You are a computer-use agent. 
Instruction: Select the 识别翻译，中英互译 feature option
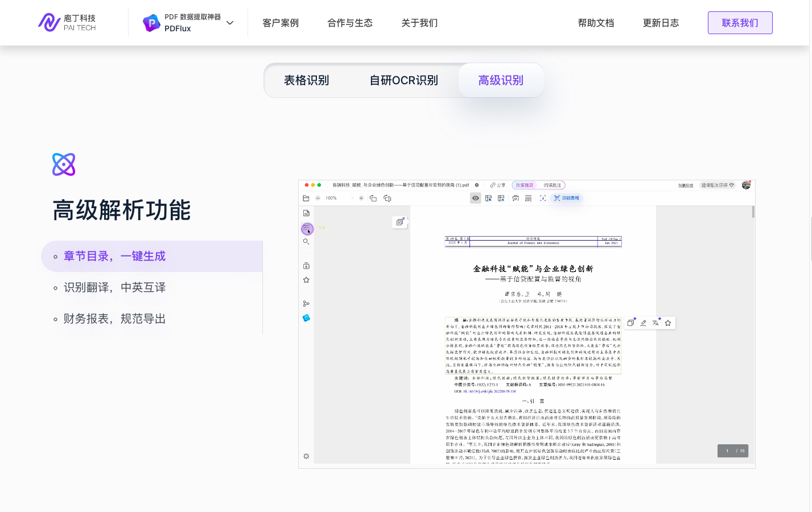(x=114, y=287)
